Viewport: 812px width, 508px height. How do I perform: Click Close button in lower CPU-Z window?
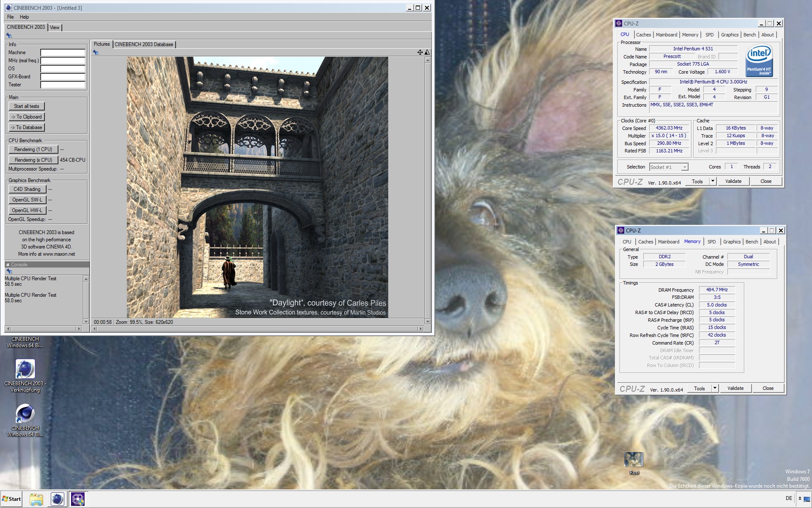[768, 388]
